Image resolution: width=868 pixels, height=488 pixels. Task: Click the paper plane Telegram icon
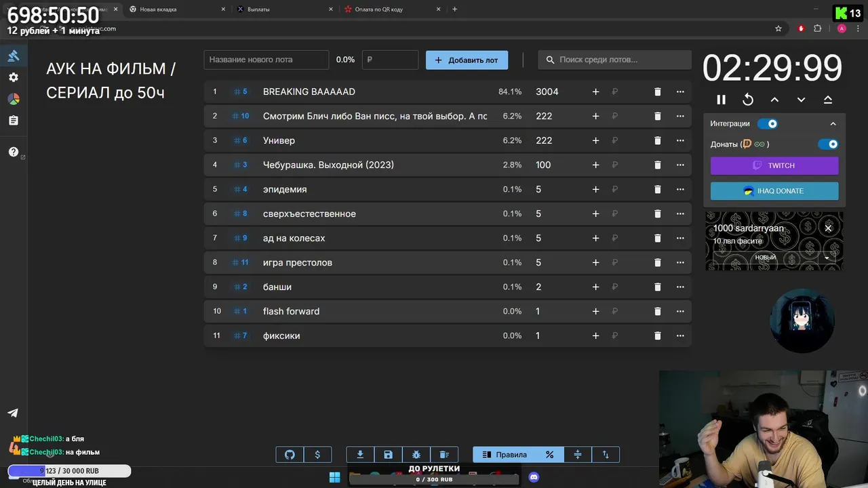tap(13, 413)
